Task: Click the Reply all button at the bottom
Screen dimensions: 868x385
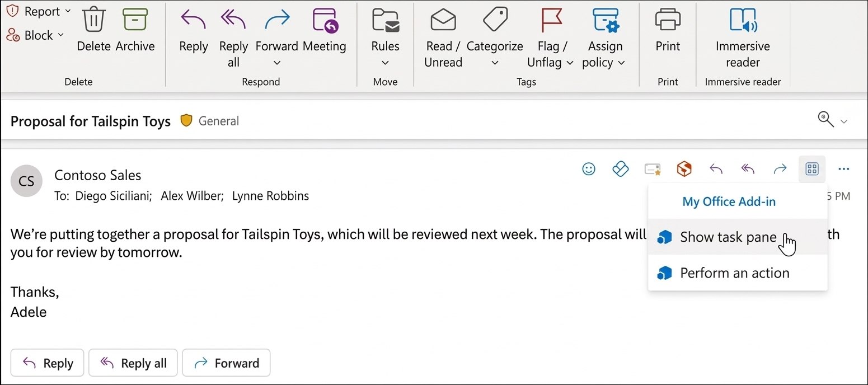Action: 133,363
